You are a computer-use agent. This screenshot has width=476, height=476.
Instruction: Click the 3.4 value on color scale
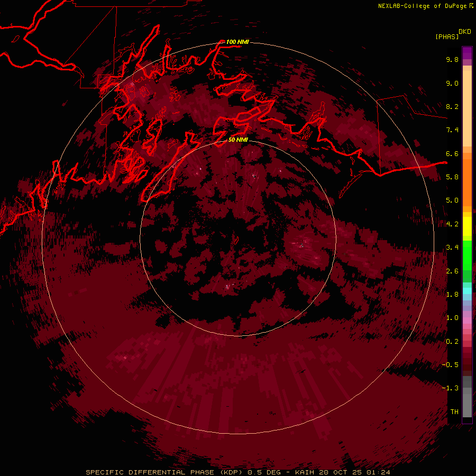(x=452, y=248)
